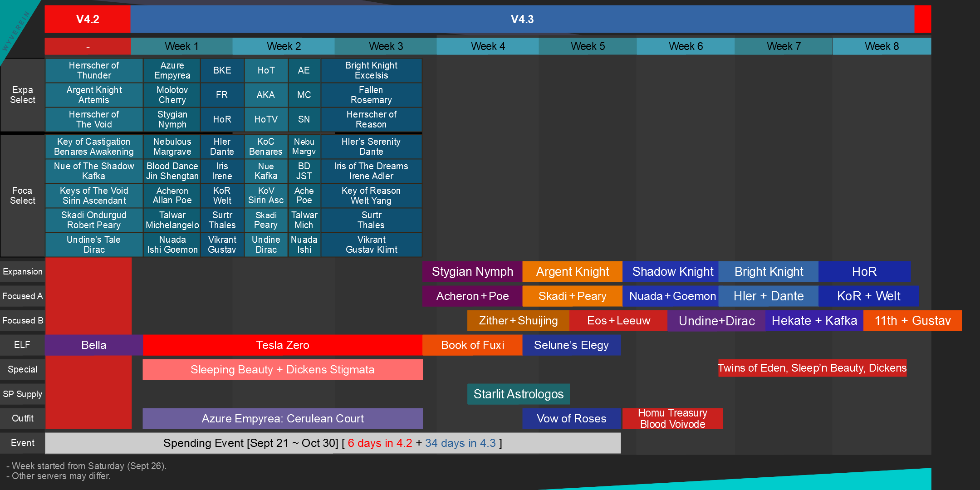Click the Undine+Dirac bar
Viewport: 980px width, 490px height.
(x=716, y=320)
